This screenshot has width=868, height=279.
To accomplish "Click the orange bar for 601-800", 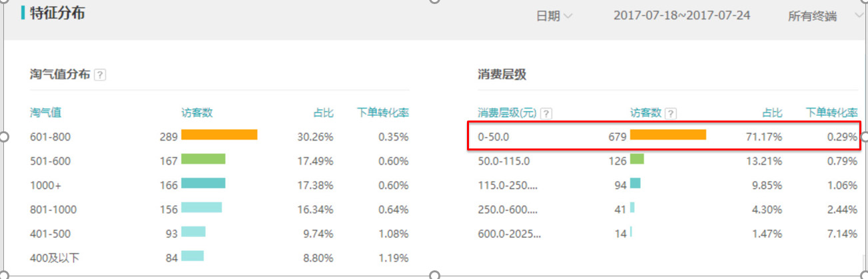I will [x=219, y=135].
